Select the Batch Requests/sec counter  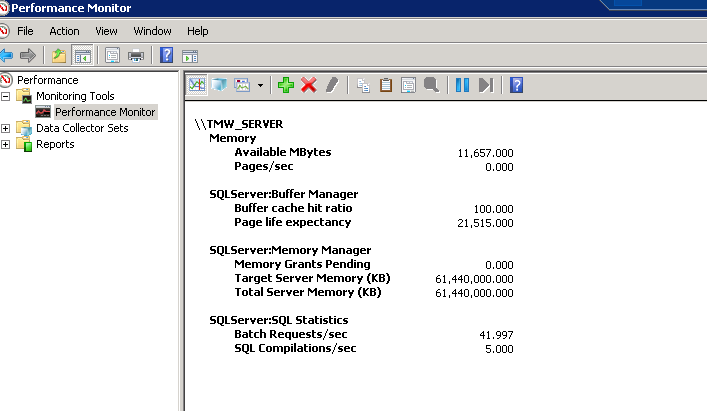pos(291,334)
